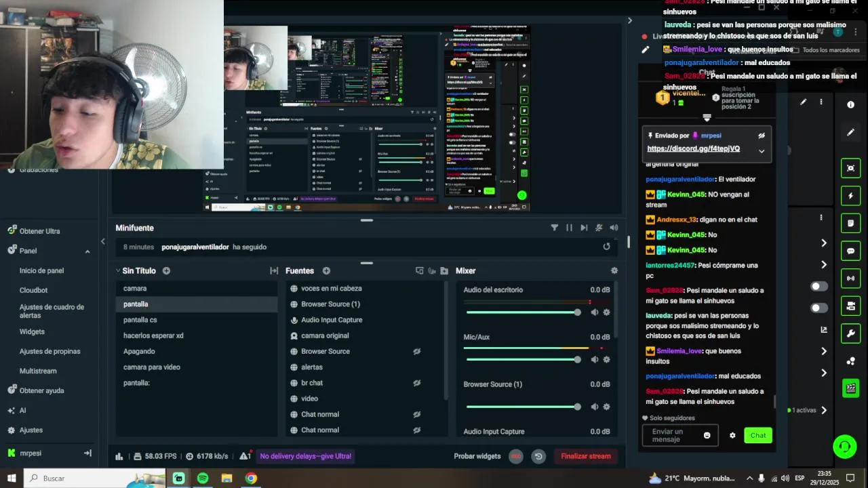The image size is (868, 488).
Task: Collapse chat with arrow above preview
Action: pyautogui.click(x=629, y=20)
